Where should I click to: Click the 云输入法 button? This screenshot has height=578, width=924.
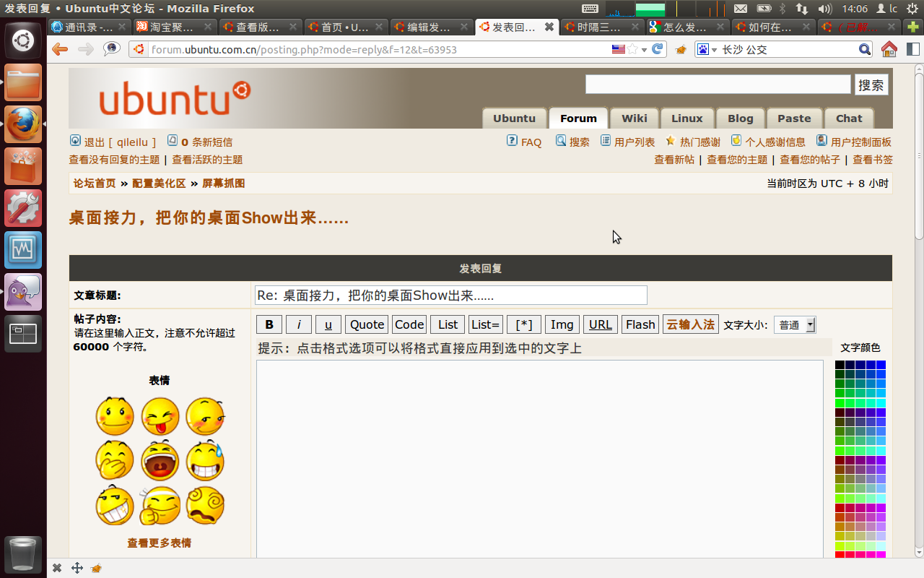click(x=690, y=324)
